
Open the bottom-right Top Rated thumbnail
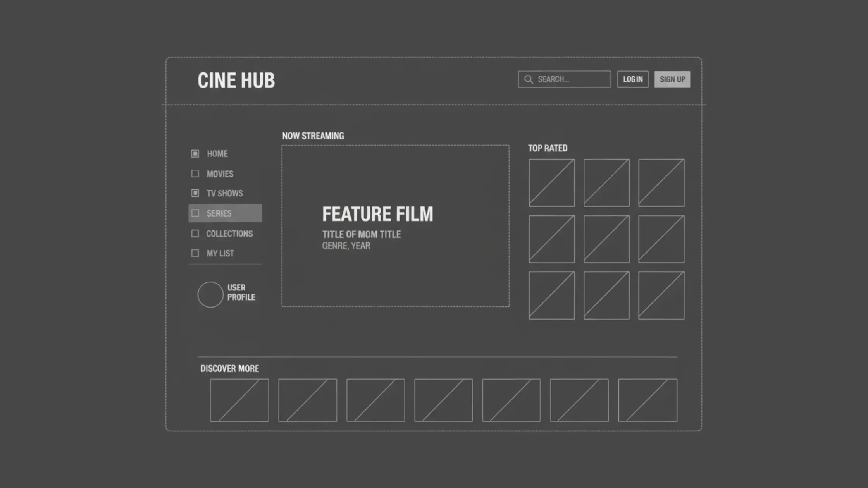pyautogui.click(x=661, y=295)
